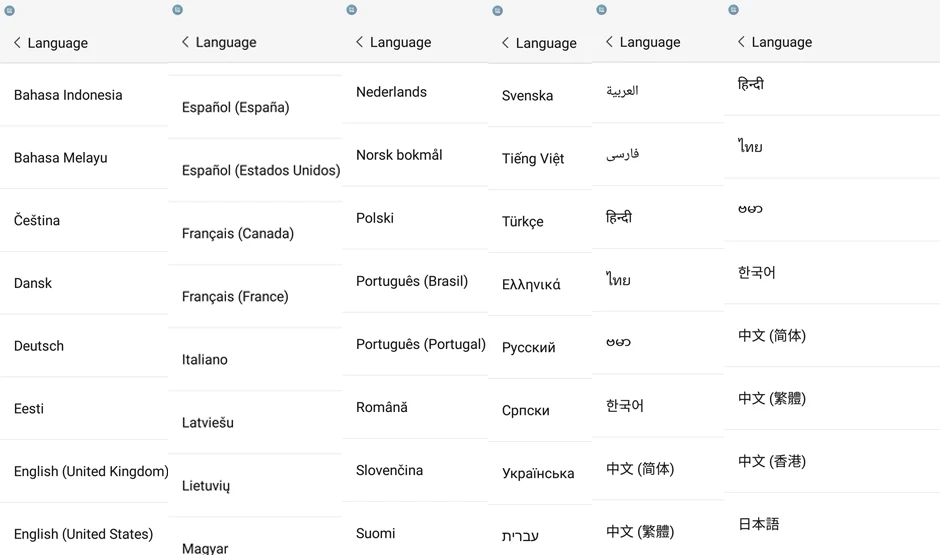Tap back arrow in panel listing Bahasa Indonesia
The width and height of the screenshot is (940, 555).
(17, 43)
